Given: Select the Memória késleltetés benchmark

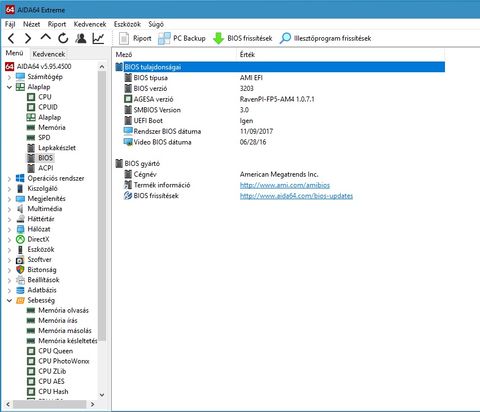Looking at the screenshot, I should (x=62, y=341).
